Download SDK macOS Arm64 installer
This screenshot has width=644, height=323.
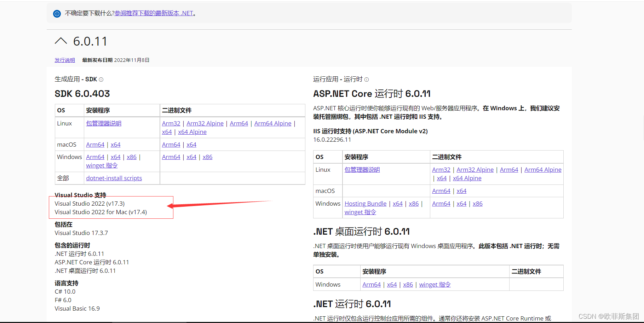point(95,145)
